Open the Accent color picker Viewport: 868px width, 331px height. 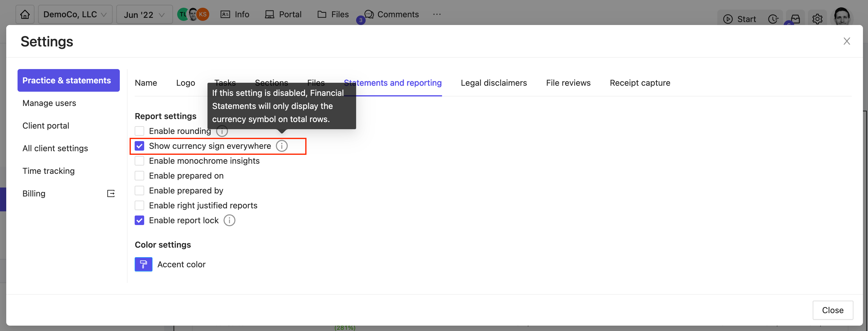143,264
